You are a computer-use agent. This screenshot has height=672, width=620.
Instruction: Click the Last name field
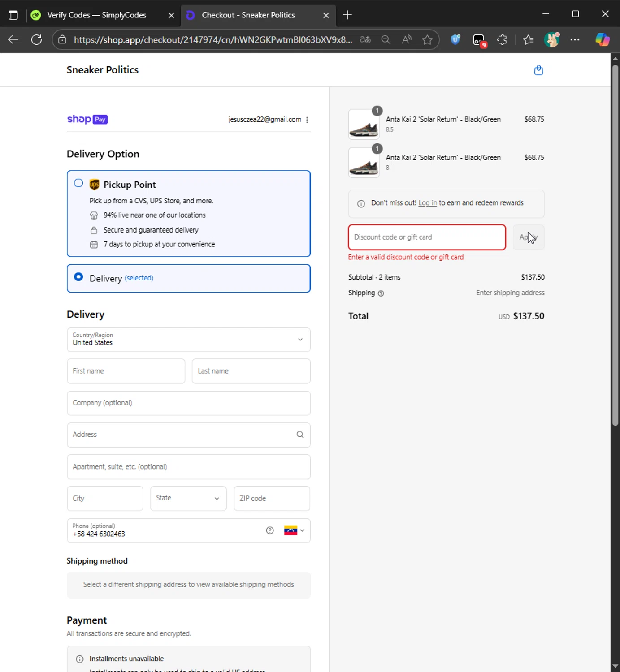click(251, 371)
